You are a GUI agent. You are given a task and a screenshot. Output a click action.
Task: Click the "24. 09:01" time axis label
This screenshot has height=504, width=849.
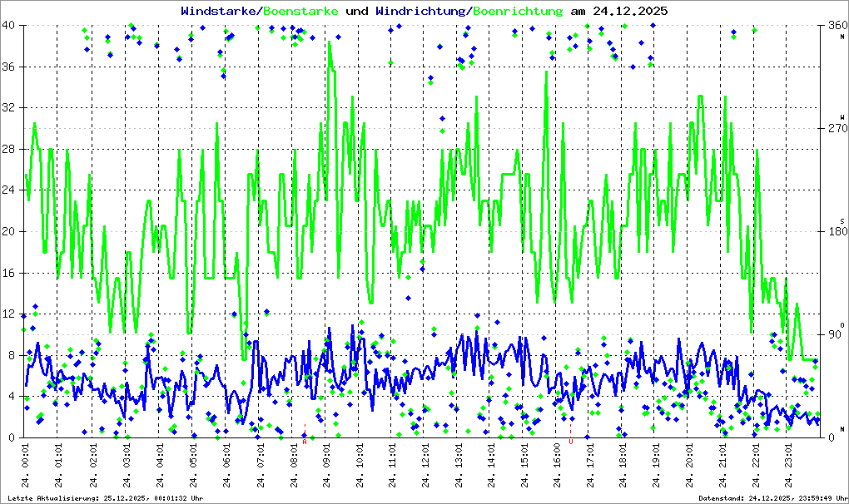coord(325,467)
